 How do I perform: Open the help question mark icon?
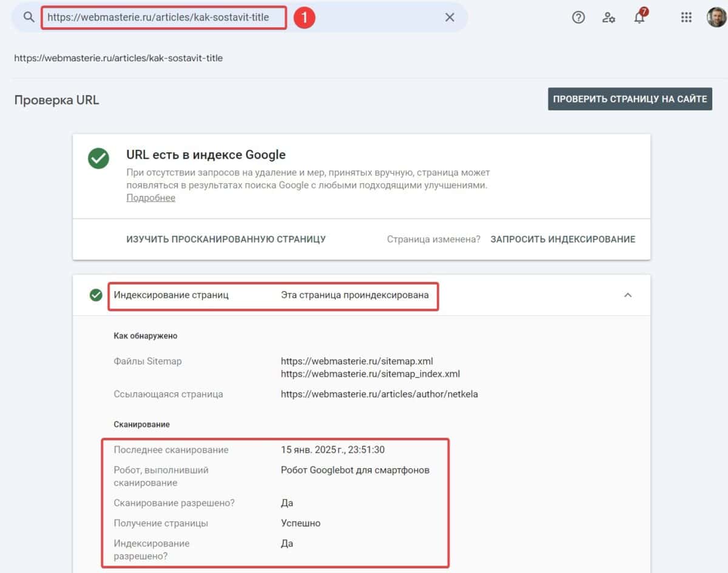(x=578, y=17)
